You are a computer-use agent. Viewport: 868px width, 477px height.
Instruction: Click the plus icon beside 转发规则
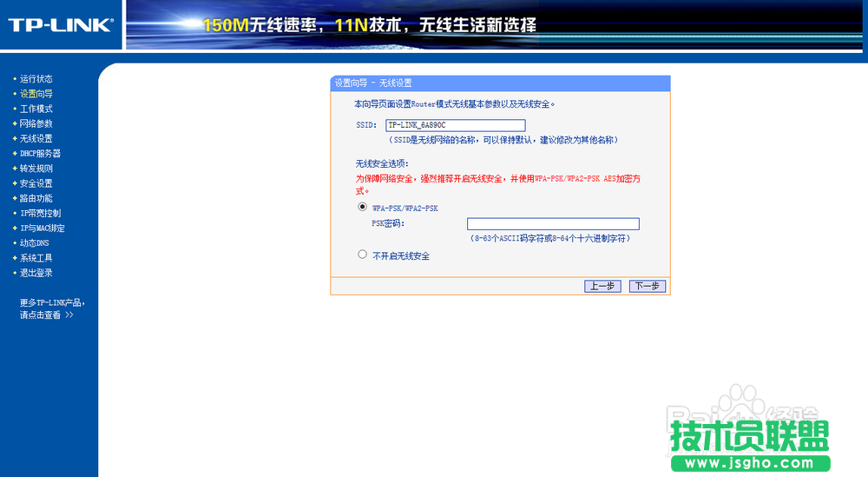coord(15,169)
